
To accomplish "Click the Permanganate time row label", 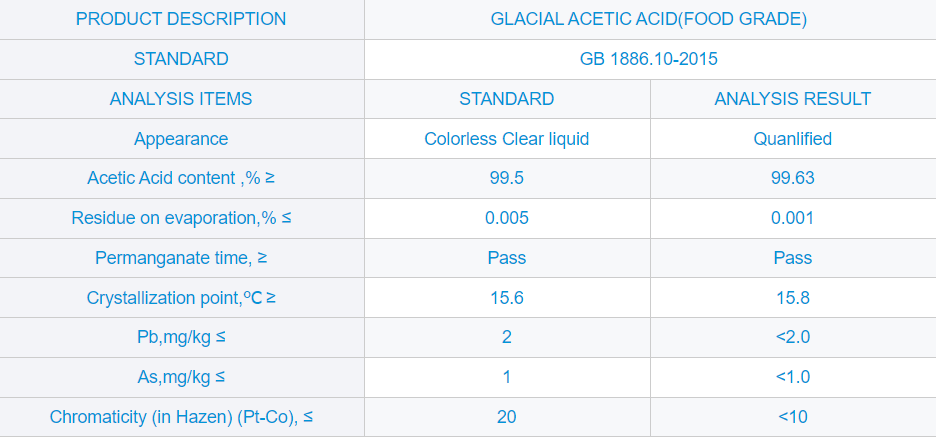I will click(181, 258).
